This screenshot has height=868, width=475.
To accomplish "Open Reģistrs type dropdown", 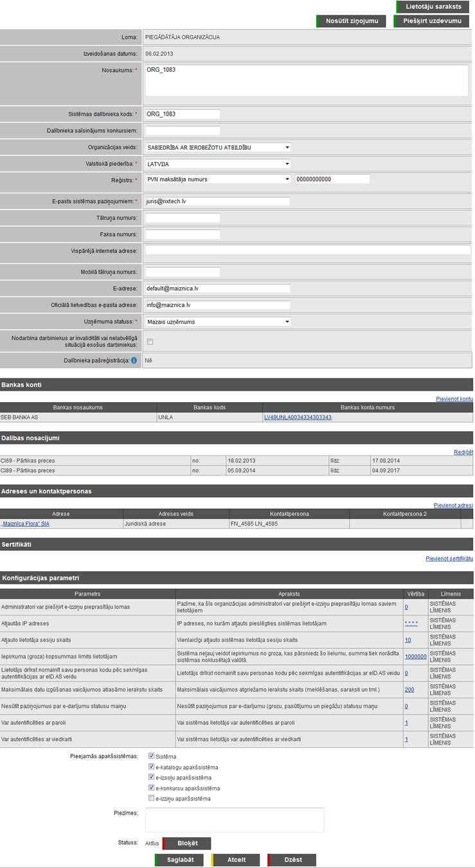I will (218, 179).
